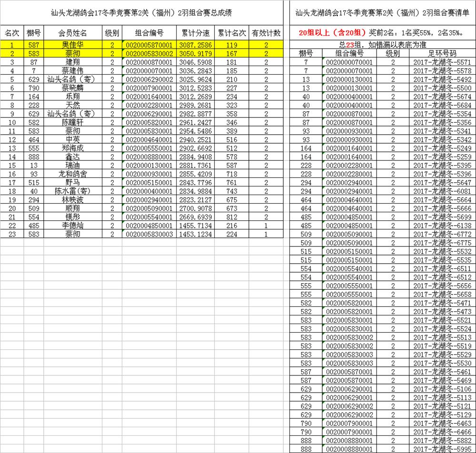Image resolution: width=476 pixels, height=453 pixels.
Task: Select the 累计分速 header cell
Action: point(195,33)
